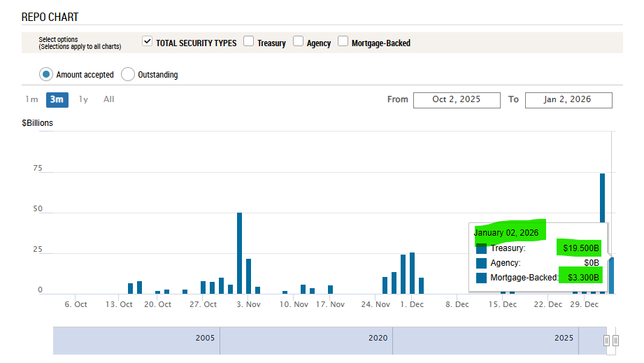Viewport: 644px width, 363px height.
Task: Switch chart to 1y range
Action: coord(83,99)
